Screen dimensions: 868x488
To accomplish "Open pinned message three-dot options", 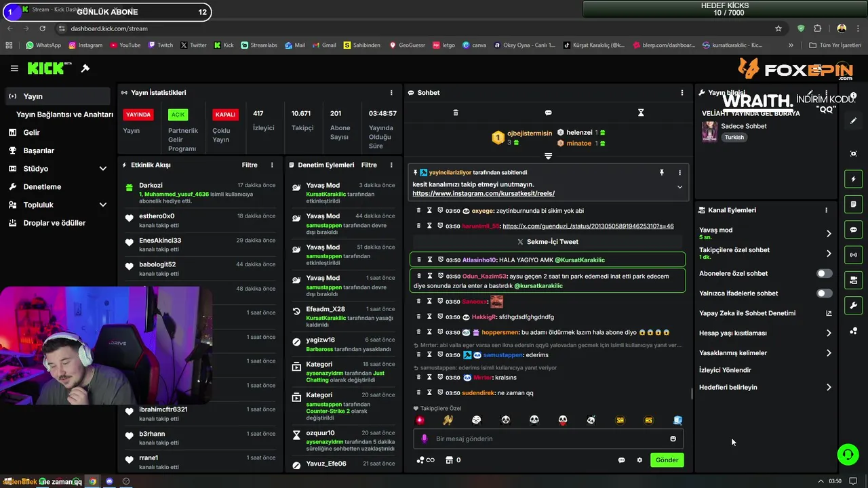I will tap(680, 173).
